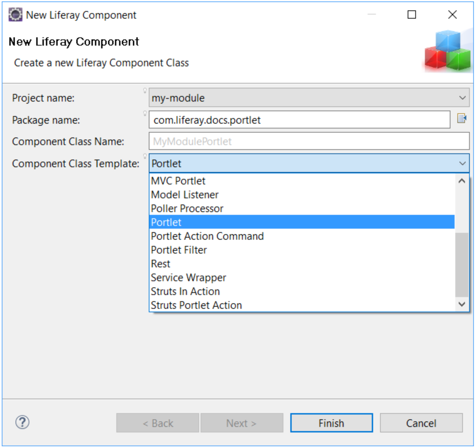
Task: Click the template list scroll-up arrow
Action: [x=462, y=181]
